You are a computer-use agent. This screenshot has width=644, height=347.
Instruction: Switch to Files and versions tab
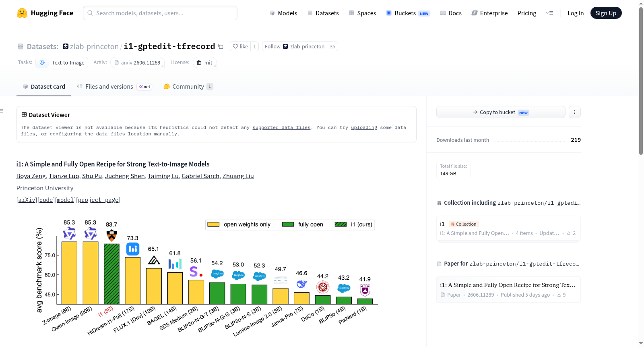click(114, 87)
